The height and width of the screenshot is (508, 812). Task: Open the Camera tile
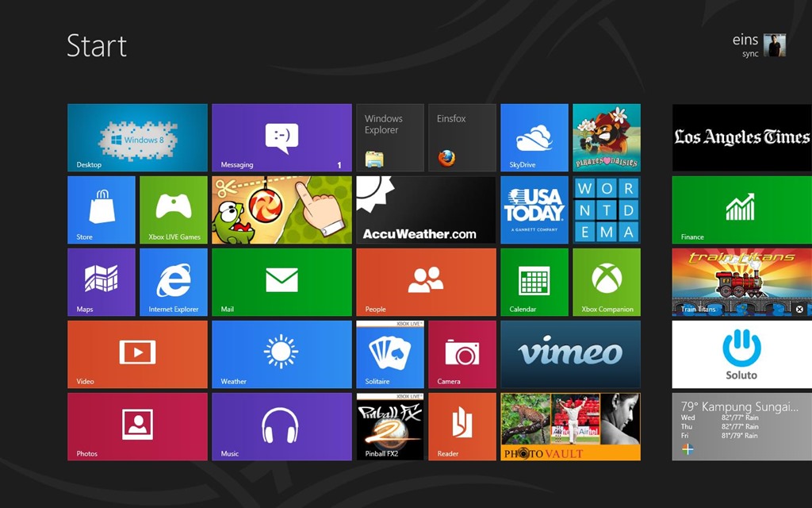tap(462, 354)
